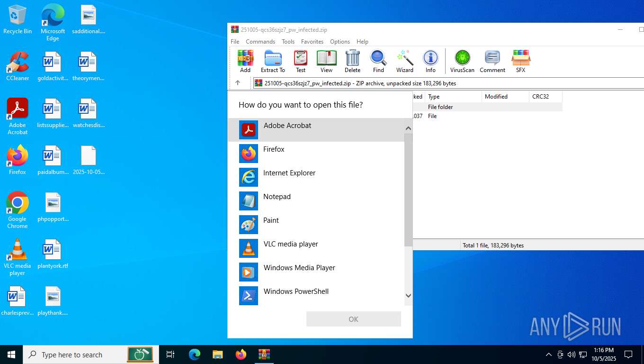Open the phpopport image file on desktop
This screenshot has height=364, width=644.
point(53,207)
